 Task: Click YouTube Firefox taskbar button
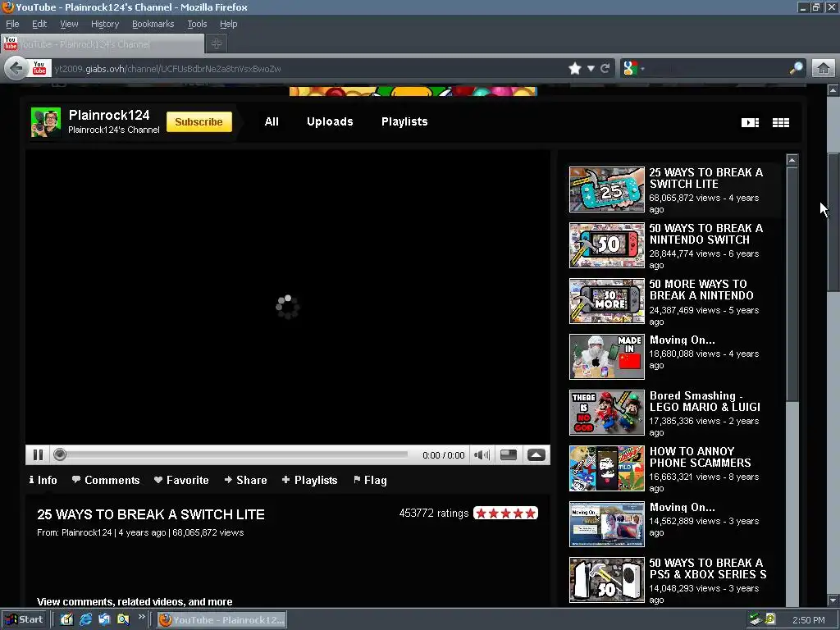tap(222, 620)
